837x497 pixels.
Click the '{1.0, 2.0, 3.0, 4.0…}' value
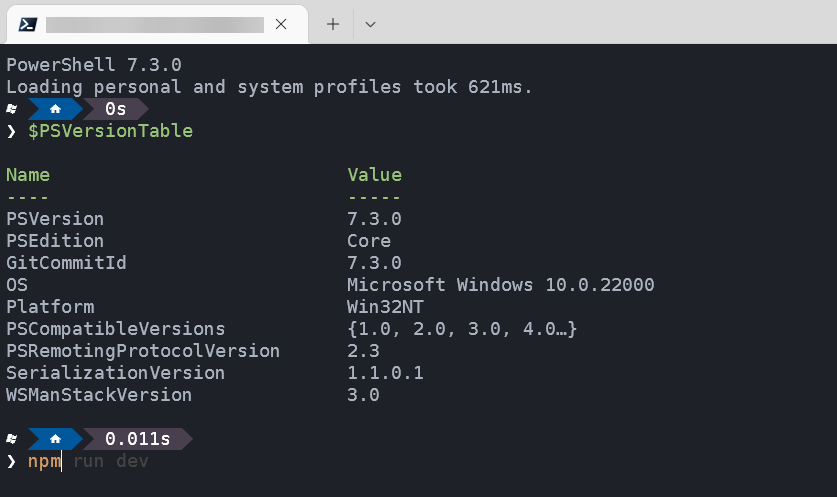pos(462,329)
